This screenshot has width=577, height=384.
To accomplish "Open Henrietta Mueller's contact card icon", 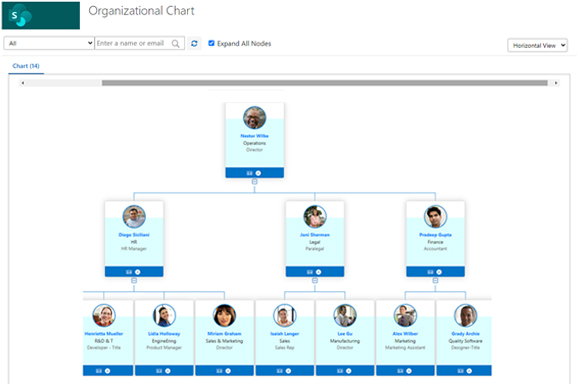I will pyautogui.click(x=99, y=371).
